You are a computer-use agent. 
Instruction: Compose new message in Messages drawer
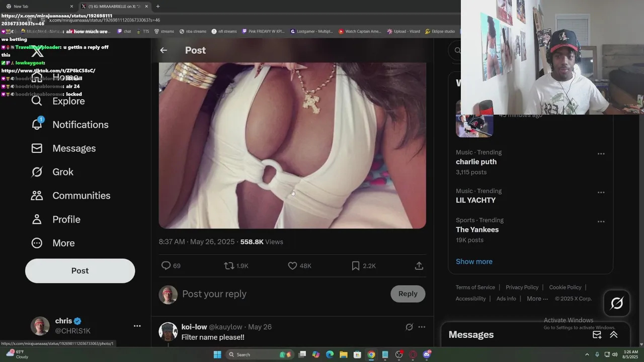[597, 335]
